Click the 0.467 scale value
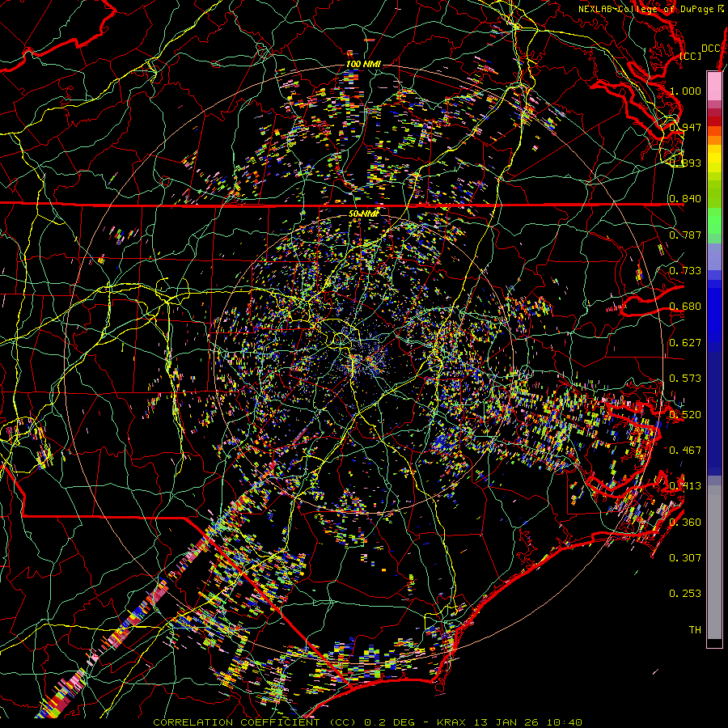Viewport: 728px width, 728px height. (x=686, y=451)
